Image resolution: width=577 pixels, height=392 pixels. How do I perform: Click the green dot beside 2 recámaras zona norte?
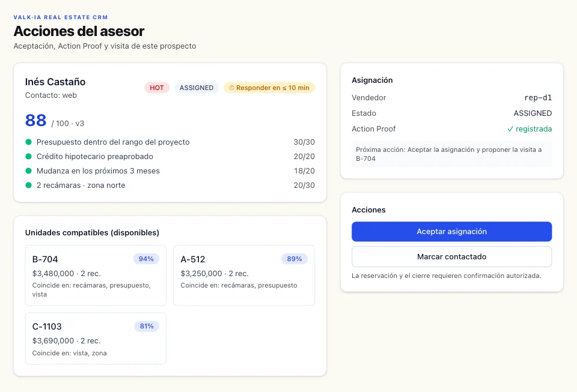click(28, 185)
